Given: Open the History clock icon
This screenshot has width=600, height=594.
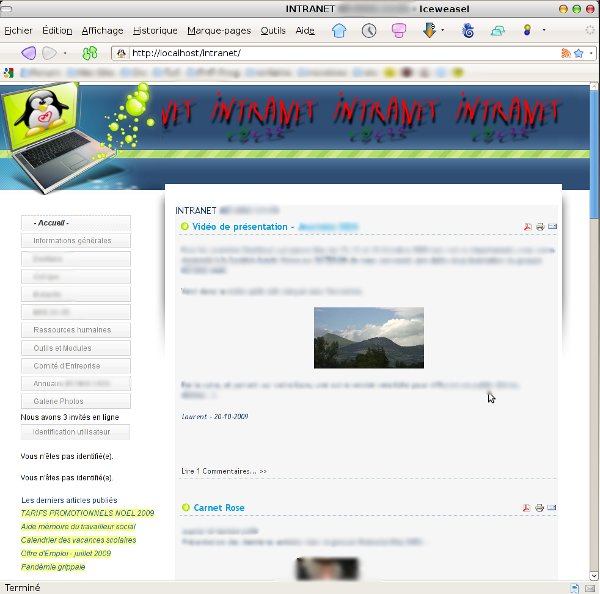Looking at the screenshot, I should [369, 30].
